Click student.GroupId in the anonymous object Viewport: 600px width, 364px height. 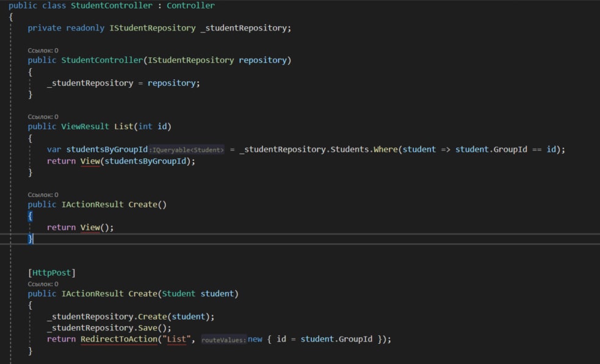(336, 339)
